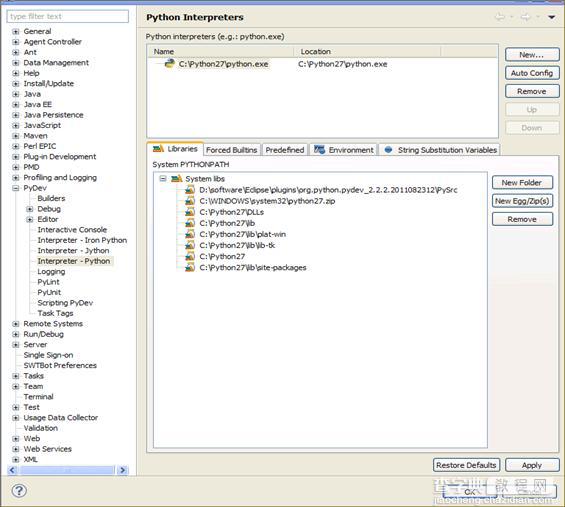The width and height of the screenshot is (565, 507).
Task: Open the Environment tab
Action: (x=344, y=150)
